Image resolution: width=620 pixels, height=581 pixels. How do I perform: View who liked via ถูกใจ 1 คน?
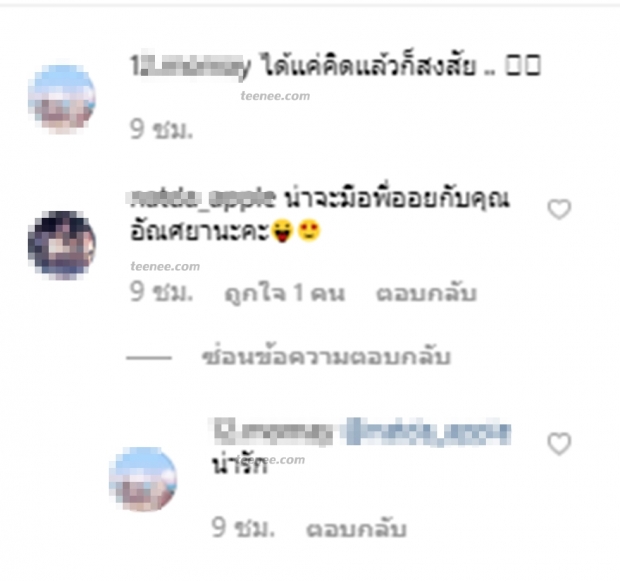coord(285,293)
